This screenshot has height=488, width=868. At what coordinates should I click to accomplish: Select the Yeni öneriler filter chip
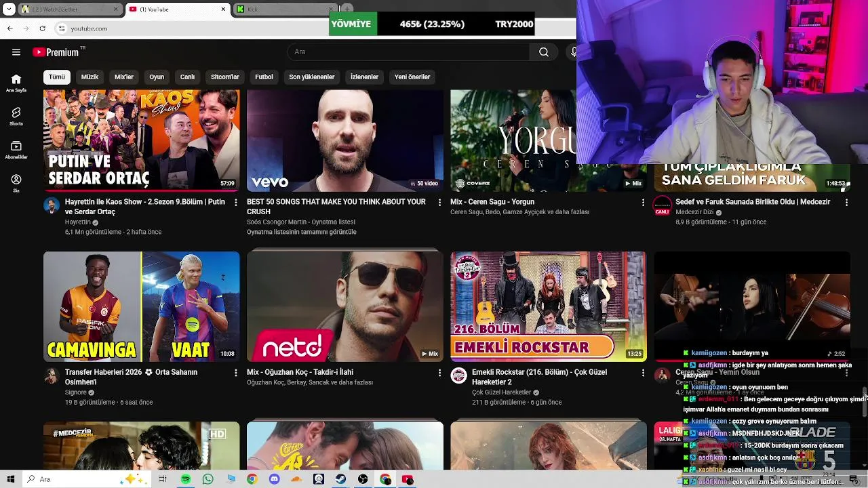coord(412,77)
